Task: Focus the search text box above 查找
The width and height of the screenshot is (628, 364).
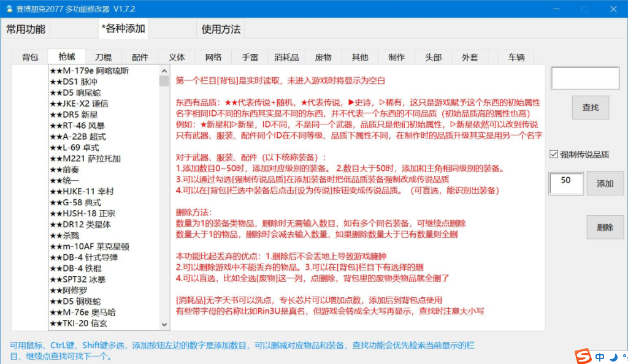Action: (584, 78)
